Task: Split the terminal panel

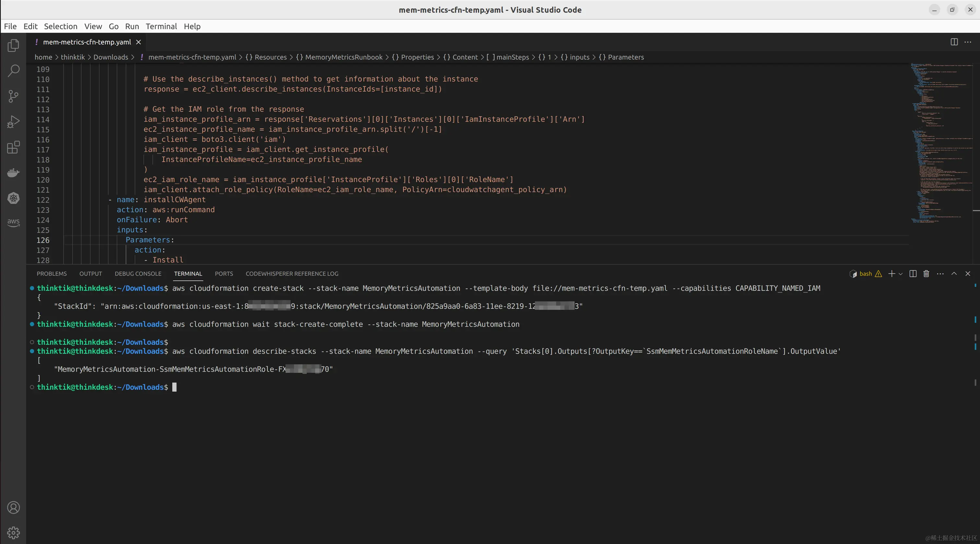Action: pos(913,273)
